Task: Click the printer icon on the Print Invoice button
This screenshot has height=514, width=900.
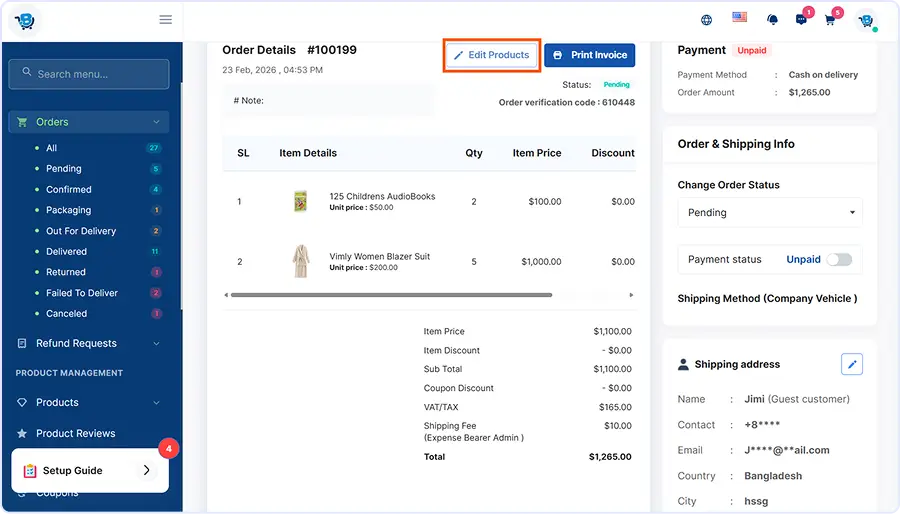Action: [x=557, y=55]
